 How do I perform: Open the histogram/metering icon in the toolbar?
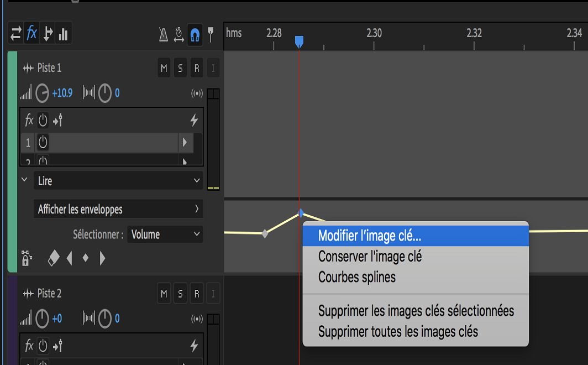tap(64, 34)
